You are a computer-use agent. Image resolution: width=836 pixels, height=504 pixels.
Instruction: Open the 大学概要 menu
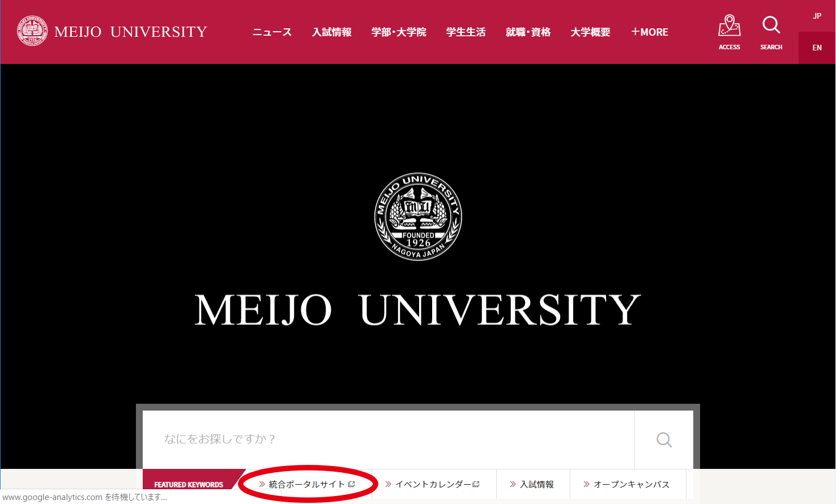(590, 32)
